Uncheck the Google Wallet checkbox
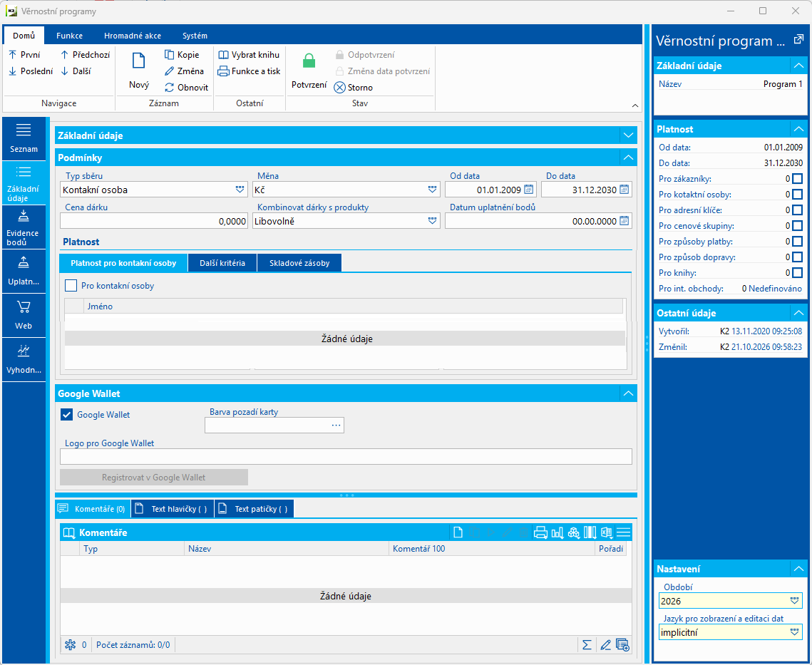Image resolution: width=812 pixels, height=665 pixels. [67, 414]
